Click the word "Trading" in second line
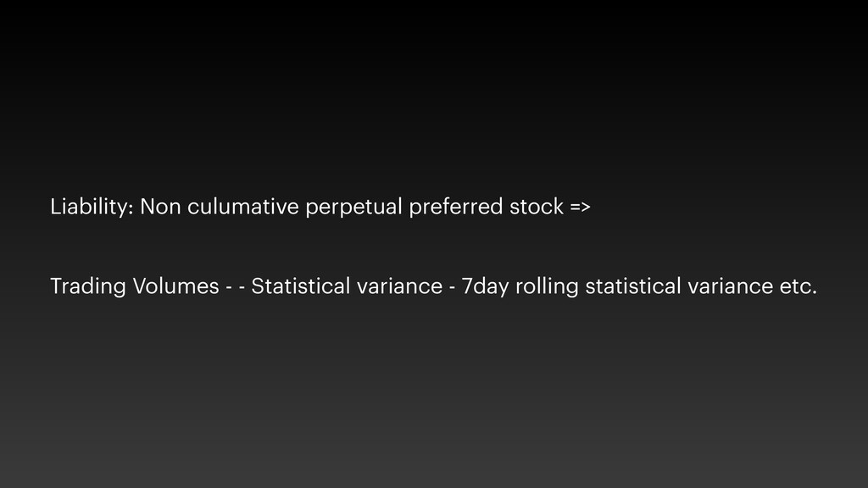The width and height of the screenshot is (868, 488). point(86,287)
